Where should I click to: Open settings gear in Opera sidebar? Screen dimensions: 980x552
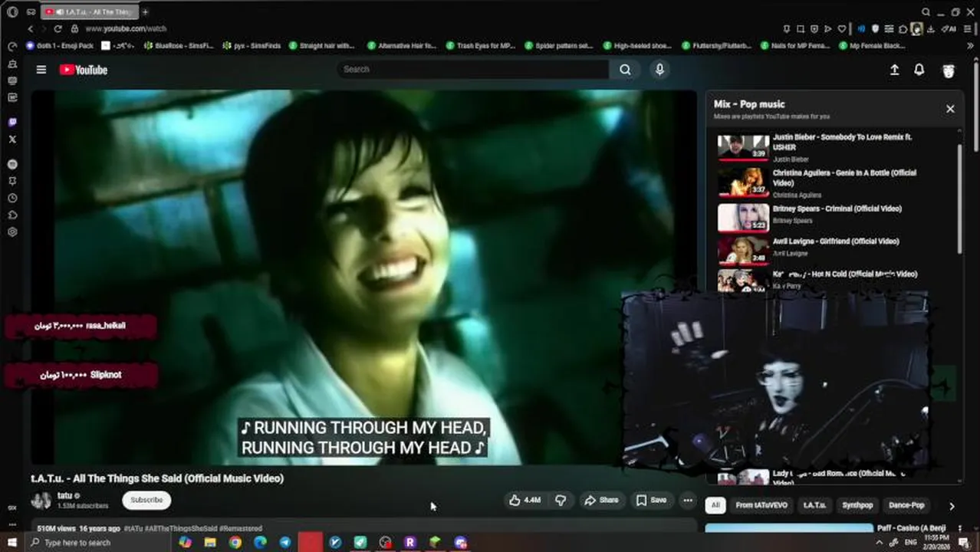tap(12, 232)
